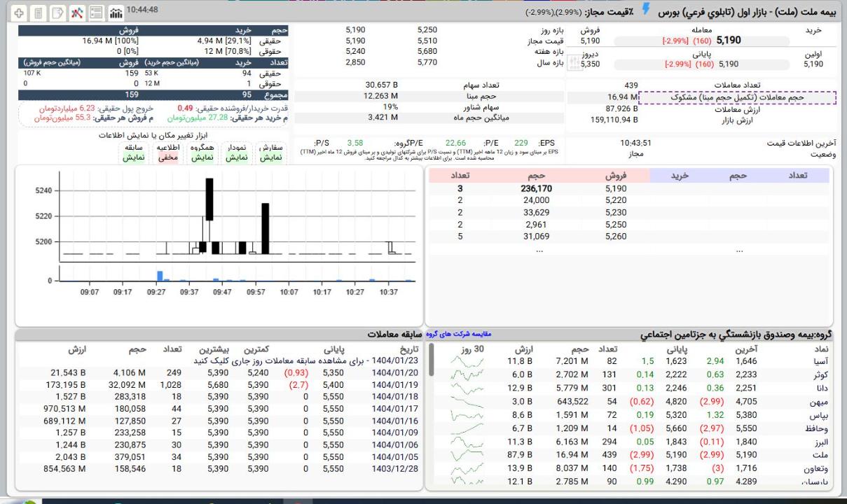Show the hidden اطلاعیه panel
The width and height of the screenshot is (847, 504).
tap(167, 153)
